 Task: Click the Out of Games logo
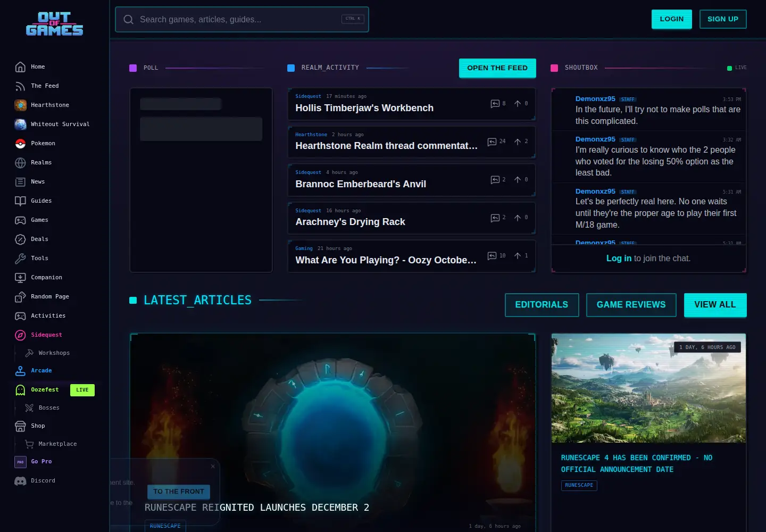(54, 24)
